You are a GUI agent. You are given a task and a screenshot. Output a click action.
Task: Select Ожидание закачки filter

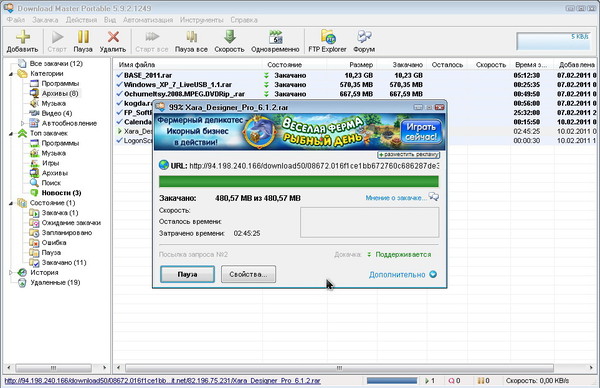pos(71,223)
